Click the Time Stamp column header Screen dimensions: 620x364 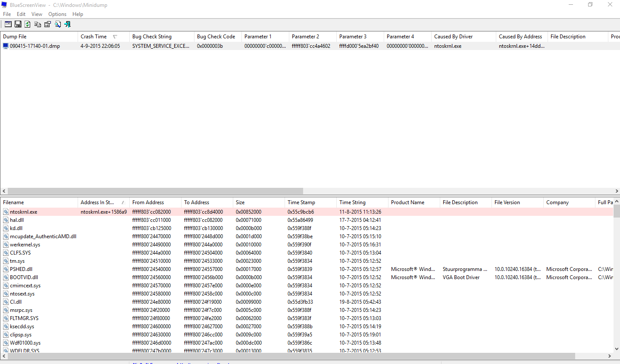[310, 202]
